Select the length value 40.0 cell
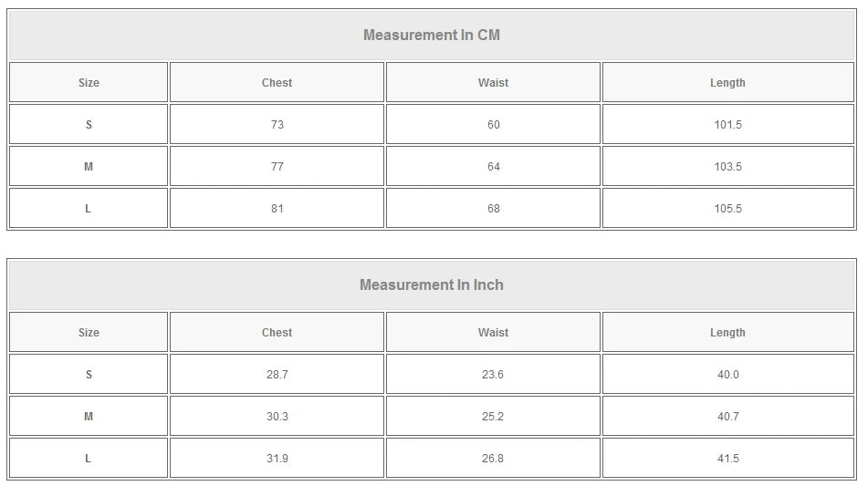Viewport: 868px width, 486px height. (x=727, y=375)
